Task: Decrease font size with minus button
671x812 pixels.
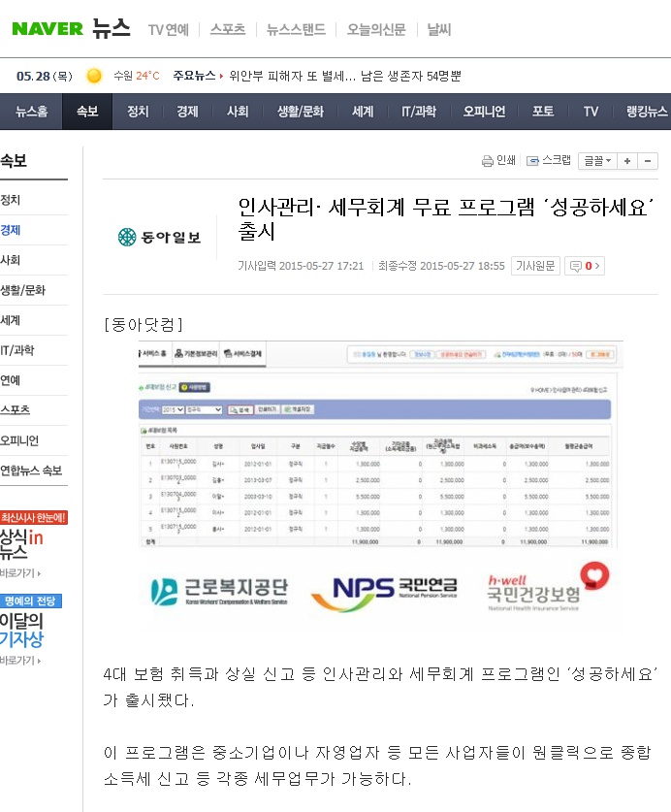Action: [x=648, y=161]
